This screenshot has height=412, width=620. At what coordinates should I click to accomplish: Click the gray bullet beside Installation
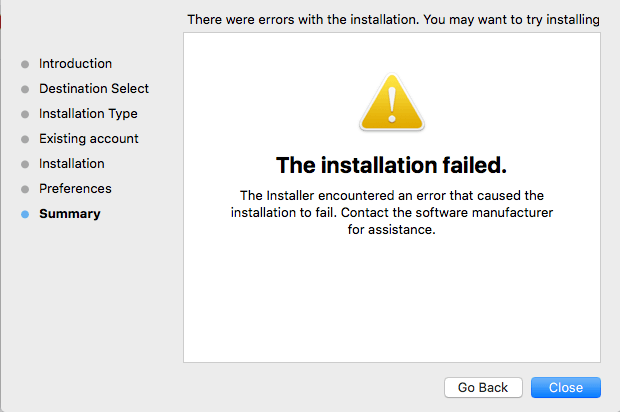coord(25,164)
